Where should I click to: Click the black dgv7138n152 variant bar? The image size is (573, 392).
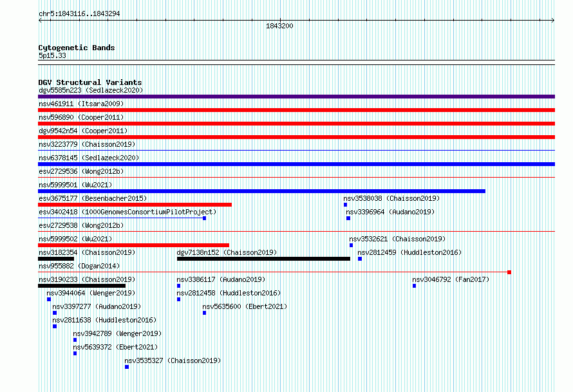click(x=263, y=259)
